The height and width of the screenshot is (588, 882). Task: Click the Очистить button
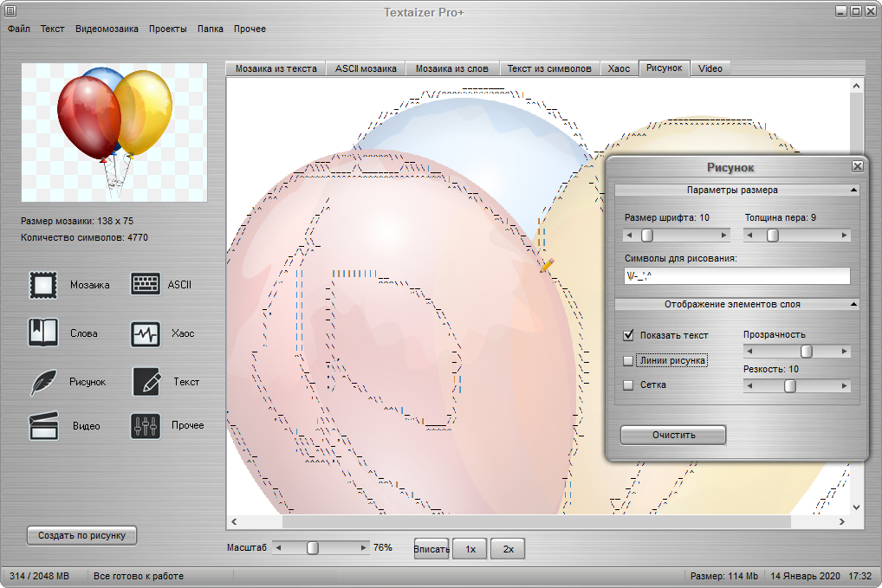point(673,435)
